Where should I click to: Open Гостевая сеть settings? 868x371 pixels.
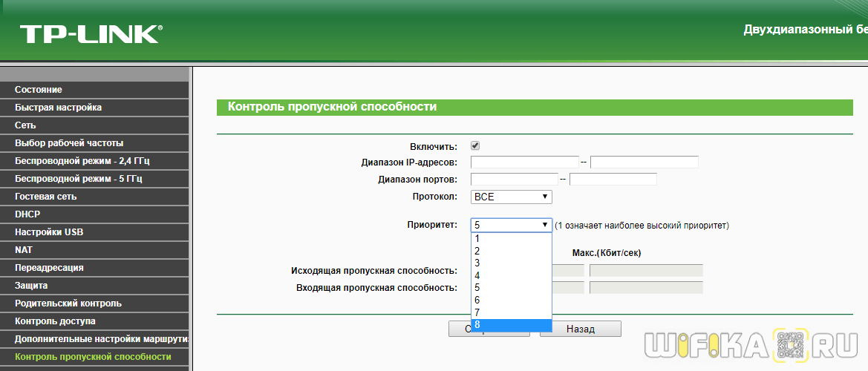tap(46, 197)
